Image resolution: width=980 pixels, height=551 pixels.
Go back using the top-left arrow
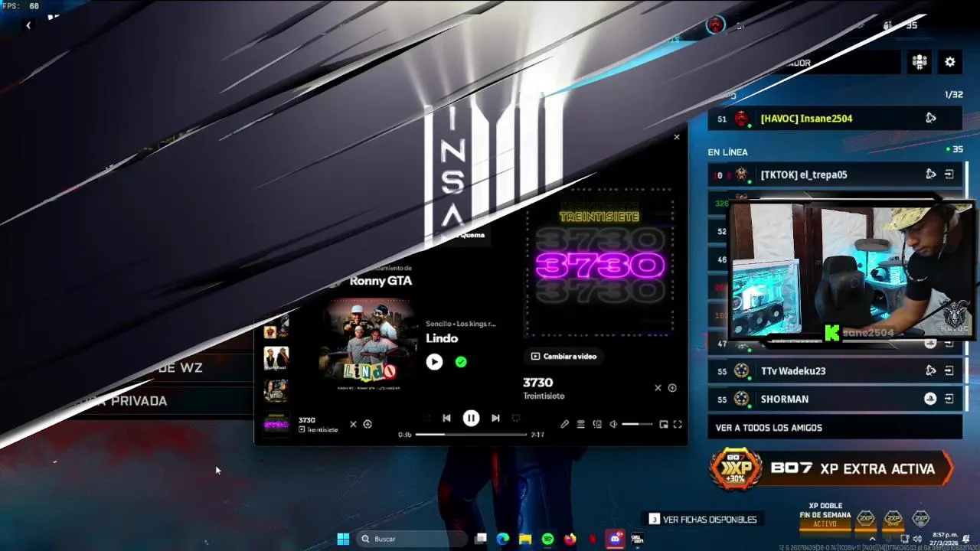tap(28, 25)
